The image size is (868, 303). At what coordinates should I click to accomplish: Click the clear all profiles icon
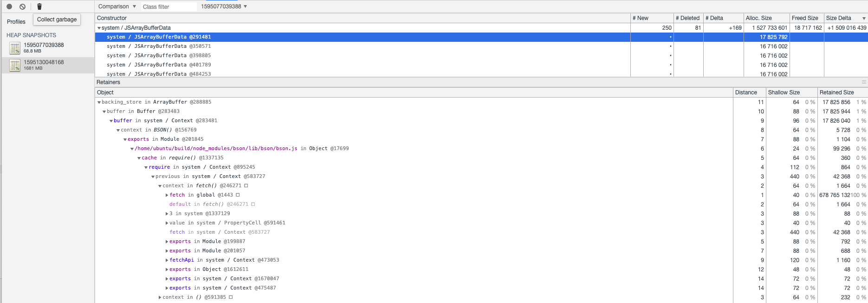point(22,7)
